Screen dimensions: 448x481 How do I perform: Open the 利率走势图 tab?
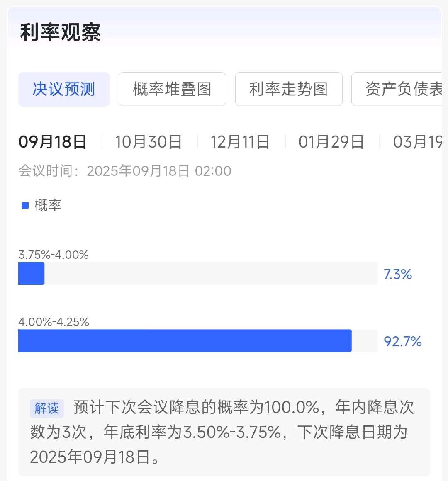[x=289, y=89]
